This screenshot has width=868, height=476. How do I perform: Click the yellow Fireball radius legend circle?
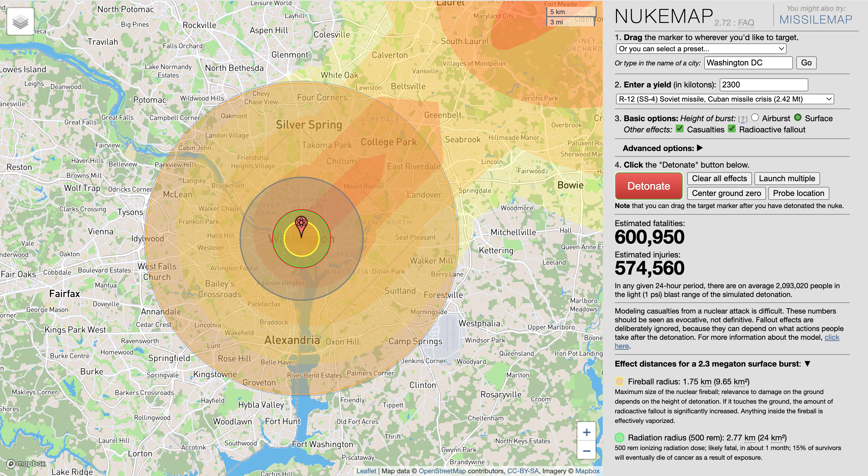[619, 381]
